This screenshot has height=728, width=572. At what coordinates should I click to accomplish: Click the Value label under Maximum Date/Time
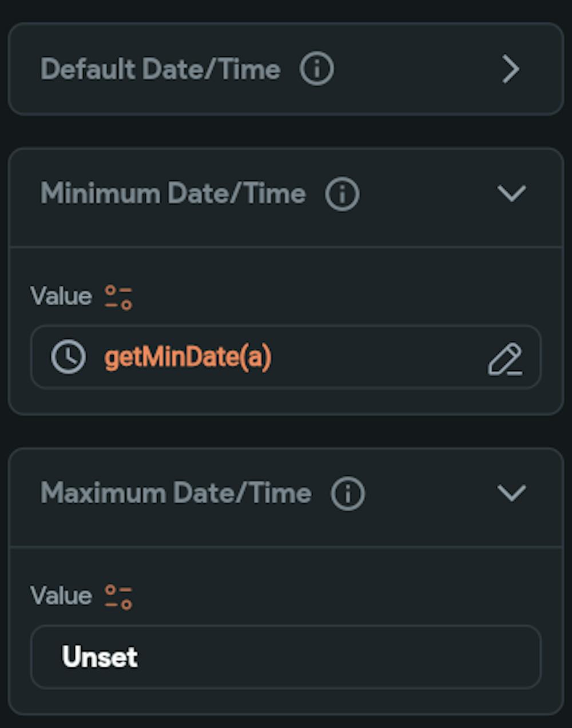61,596
